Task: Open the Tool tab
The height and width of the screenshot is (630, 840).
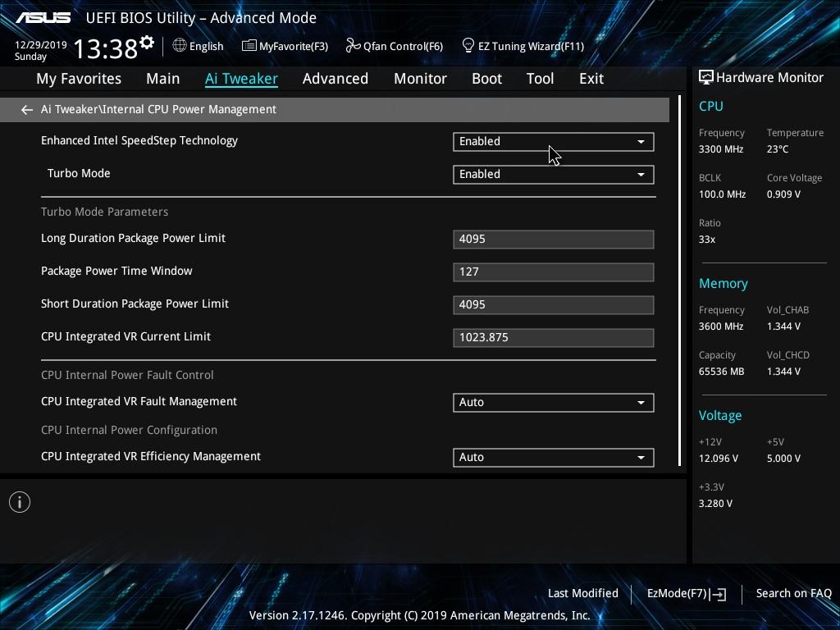Action: 540,79
